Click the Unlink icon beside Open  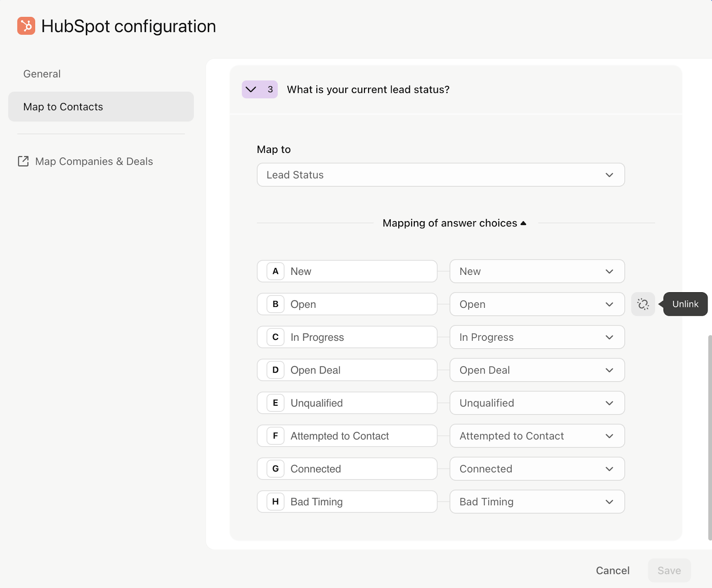tap(643, 304)
